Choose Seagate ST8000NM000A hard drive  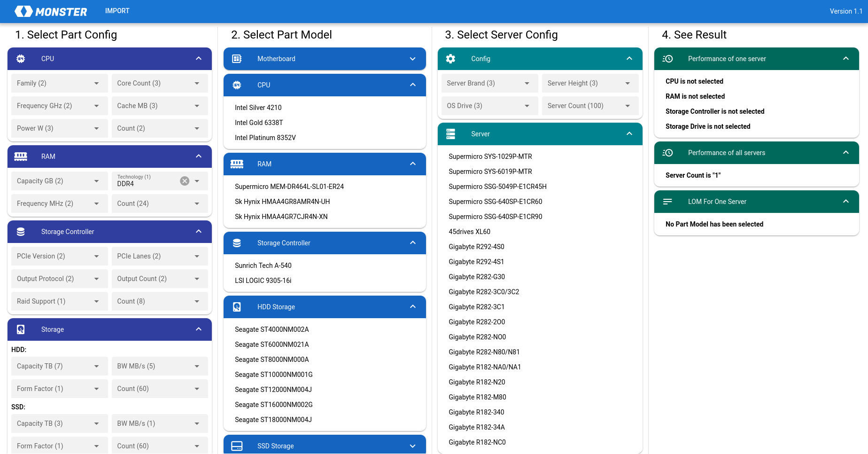[271, 360]
